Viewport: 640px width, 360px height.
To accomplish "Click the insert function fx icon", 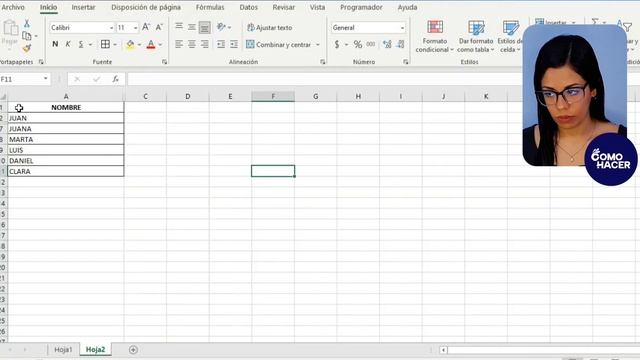I will [x=116, y=79].
